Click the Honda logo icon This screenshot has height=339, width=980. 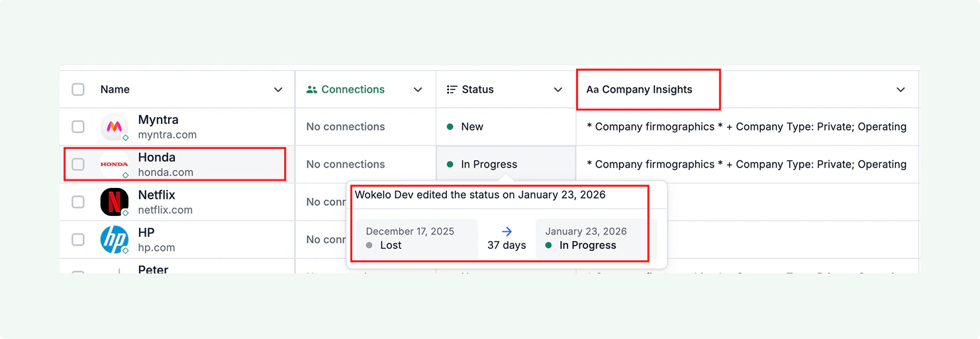114,164
